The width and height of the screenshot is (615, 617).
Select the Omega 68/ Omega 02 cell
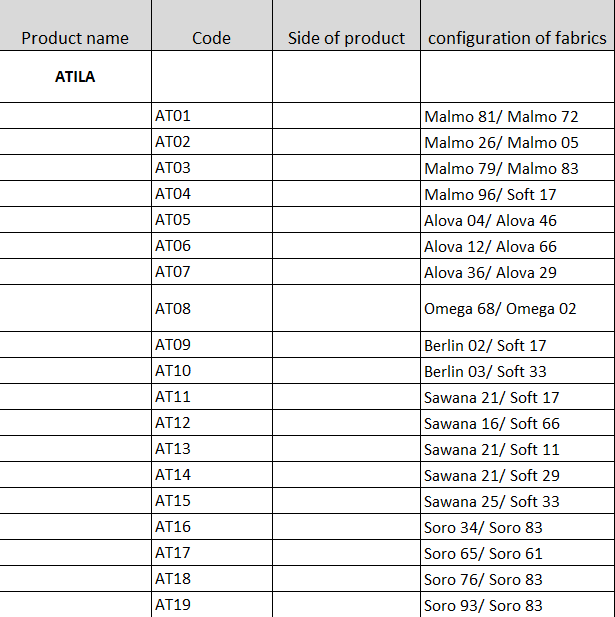517,309
